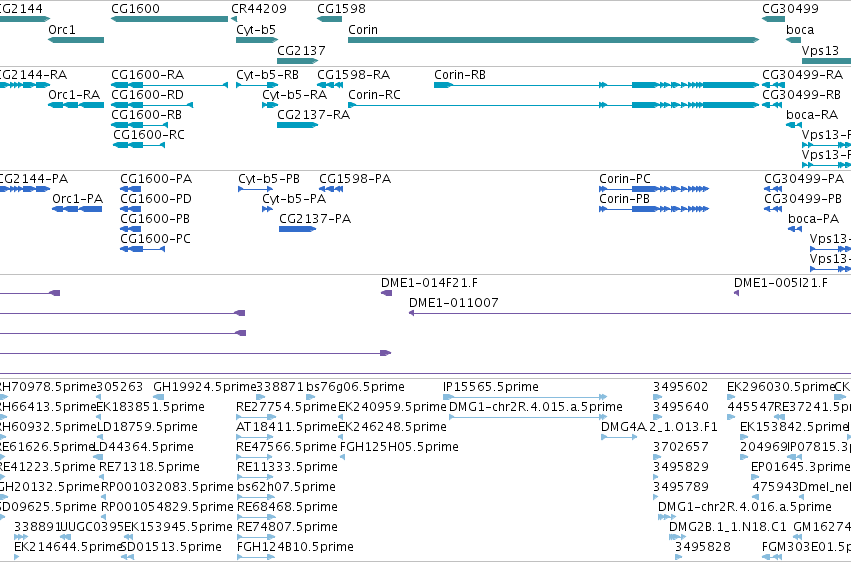Click protein Cyt-b5-PA label
The height and width of the screenshot is (562, 851).
(x=294, y=199)
